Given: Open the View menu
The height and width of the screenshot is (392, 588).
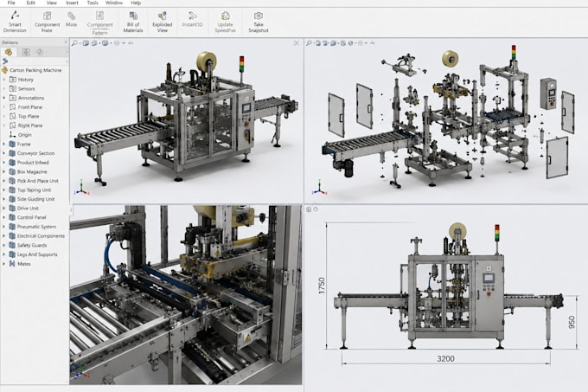Looking at the screenshot, I should pyautogui.click(x=51, y=3).
